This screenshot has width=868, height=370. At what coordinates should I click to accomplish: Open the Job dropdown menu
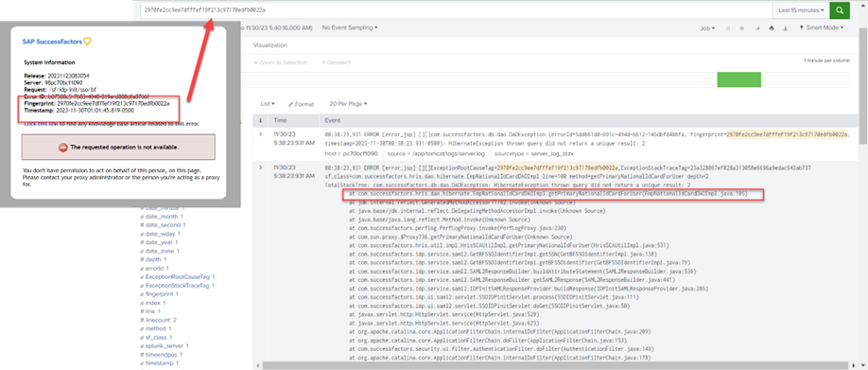click(x=707, y=27)
